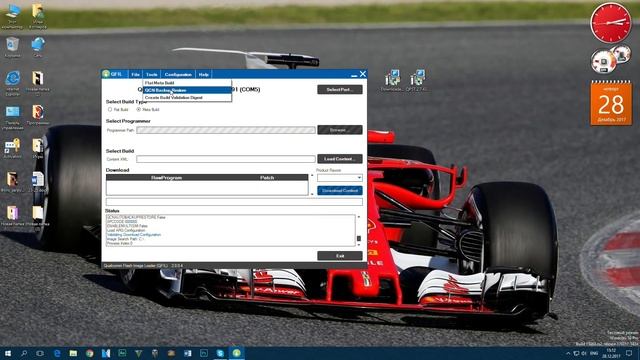Open the Word document desktop icon

click(x=38, y=182)
